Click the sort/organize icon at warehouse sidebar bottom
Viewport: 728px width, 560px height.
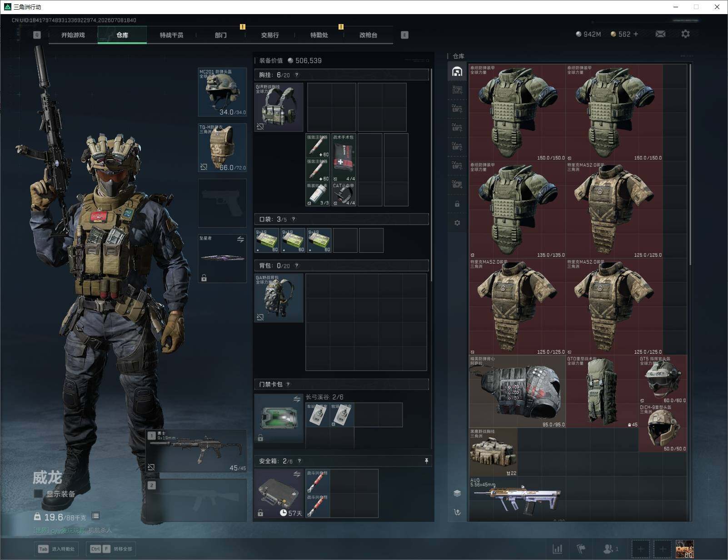tap(457, 512)
